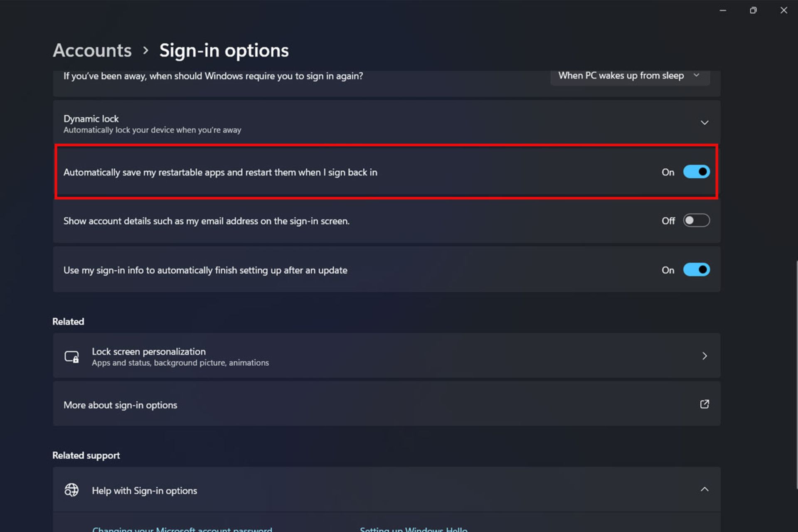Minimize the Settings window
798x532 pixels.
723,10
